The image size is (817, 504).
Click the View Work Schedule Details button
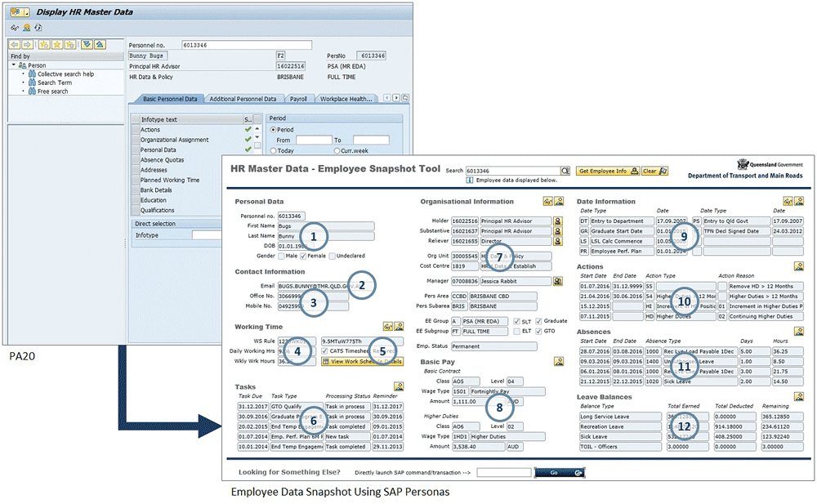(362, 361)
